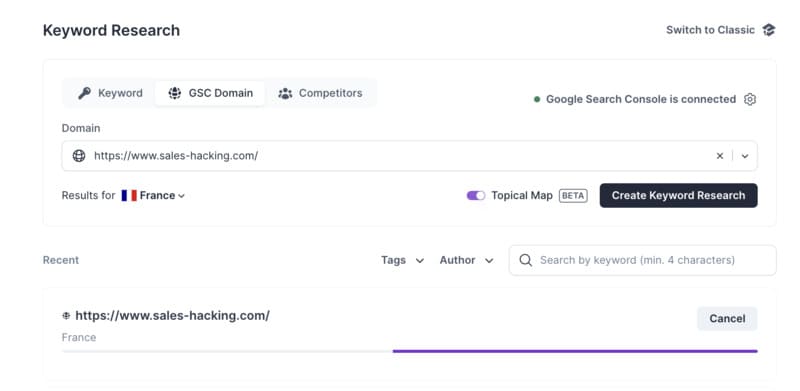The width and height of the screenshot is (800, 391).
Task: Click the magnifier icon in search box
Action: click(x=526, y=260)
